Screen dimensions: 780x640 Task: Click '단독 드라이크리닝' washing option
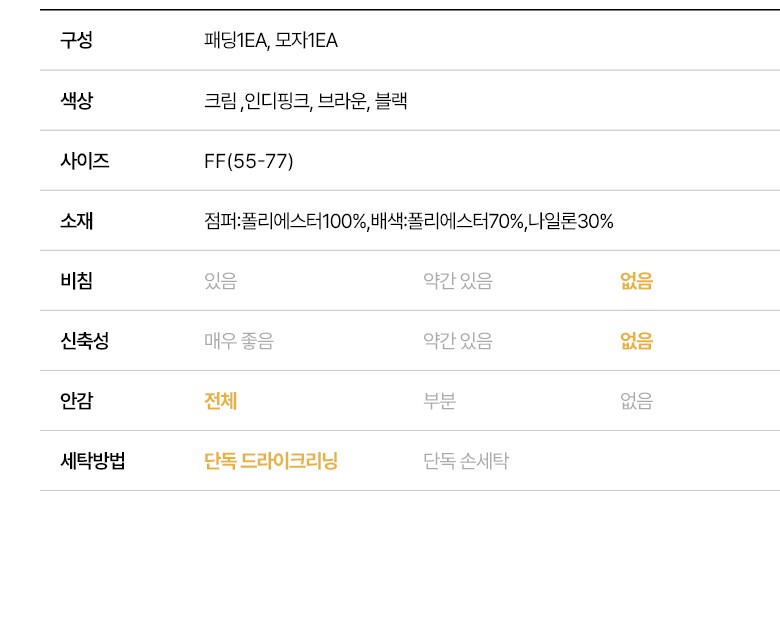click(x=270, y=461)
